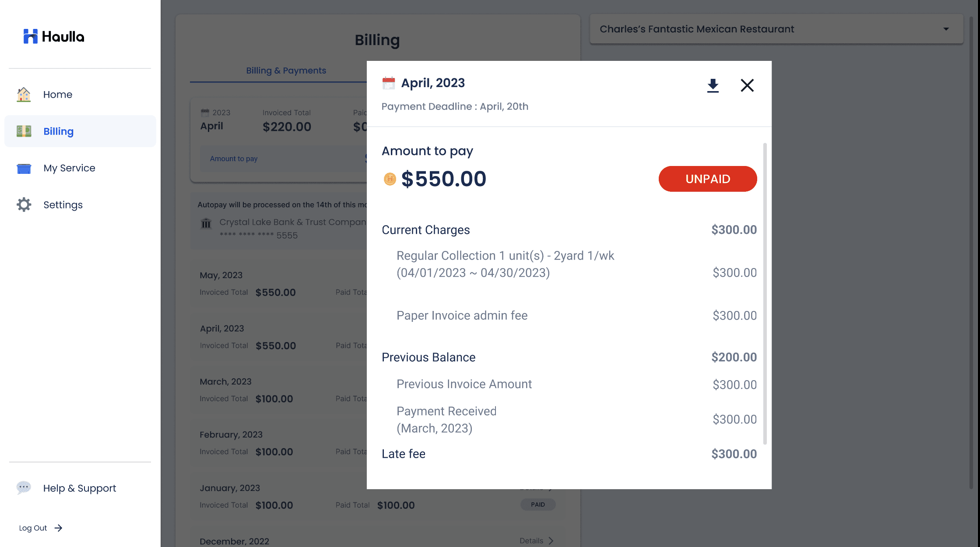
Task: Click the Amount to pay link
Action: (x=234, y=159)
